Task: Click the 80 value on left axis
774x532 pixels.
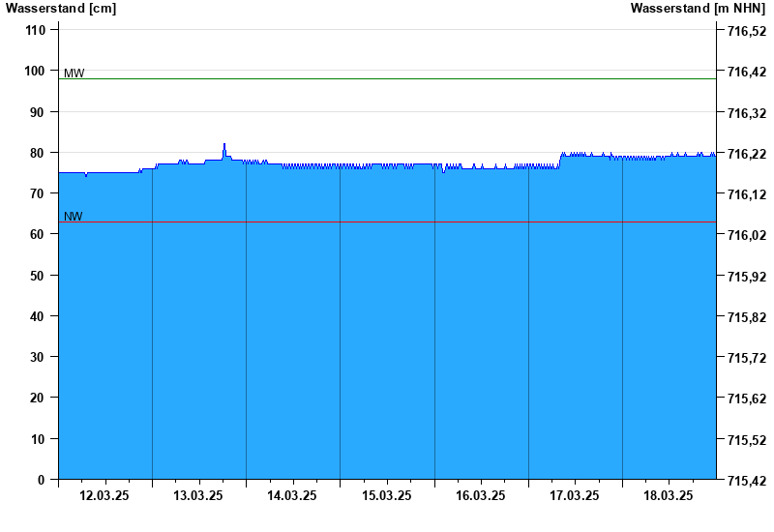Action: 38,153
